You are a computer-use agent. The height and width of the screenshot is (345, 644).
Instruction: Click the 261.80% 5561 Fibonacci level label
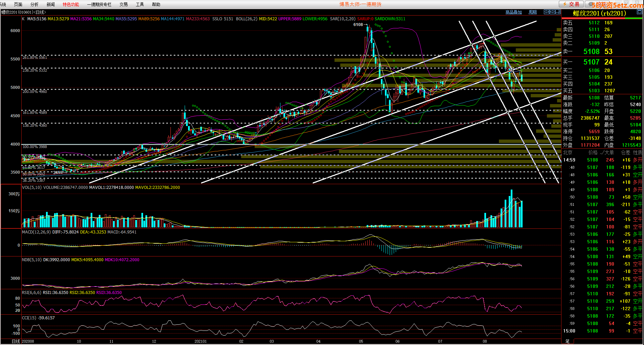coord(35,58)
